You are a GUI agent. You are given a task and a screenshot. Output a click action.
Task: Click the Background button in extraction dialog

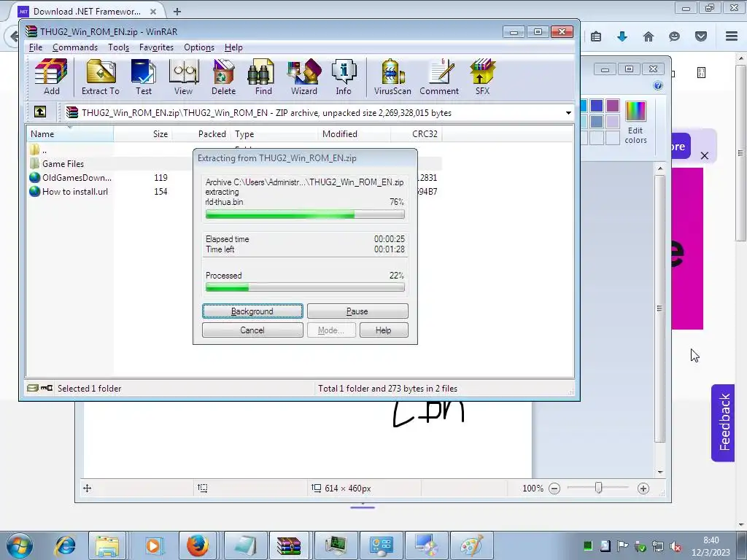(x=252, y=311)
